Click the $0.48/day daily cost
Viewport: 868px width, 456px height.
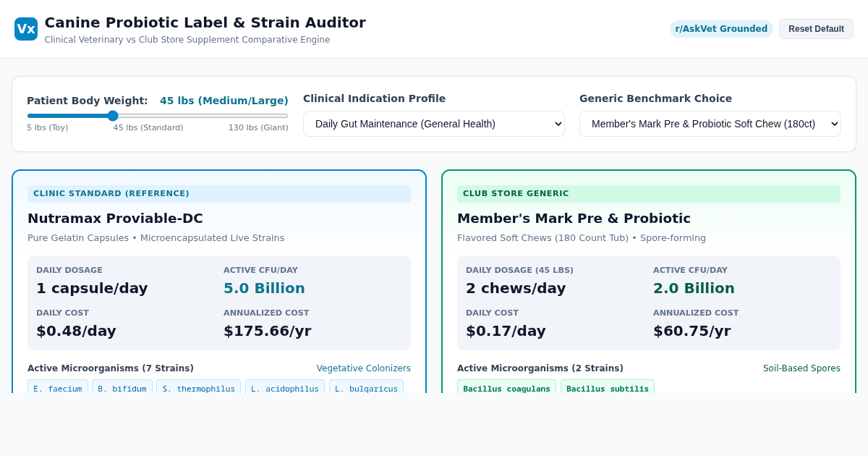(76, 331)
